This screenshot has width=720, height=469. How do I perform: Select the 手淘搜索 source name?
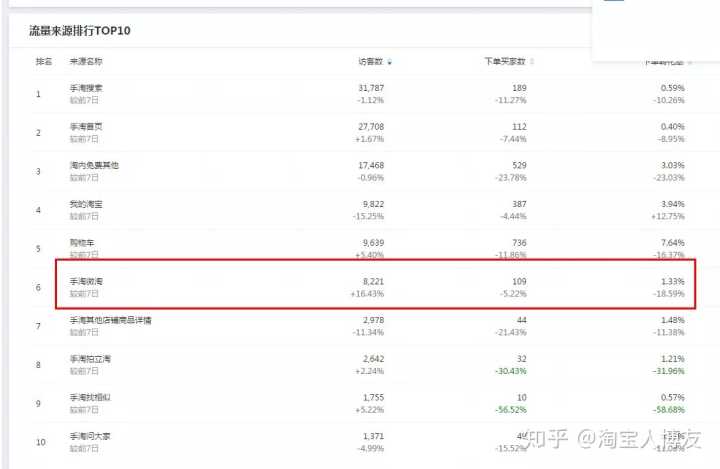[86, 88]
